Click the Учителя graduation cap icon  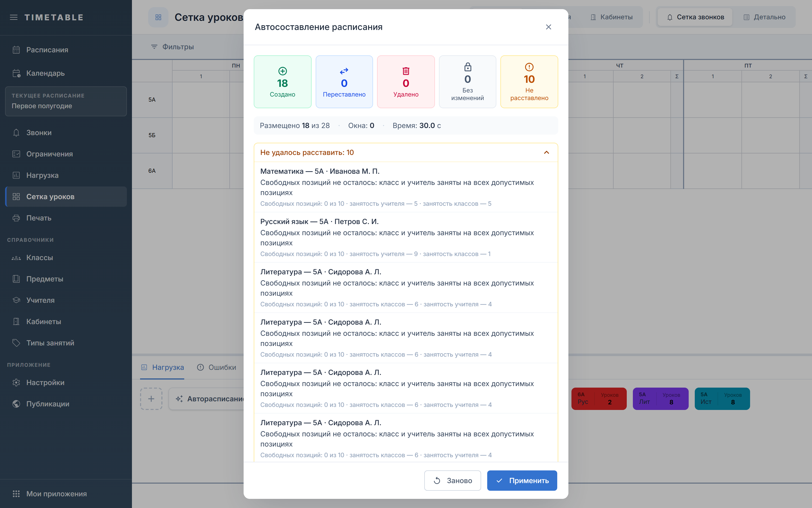[16, 300]
